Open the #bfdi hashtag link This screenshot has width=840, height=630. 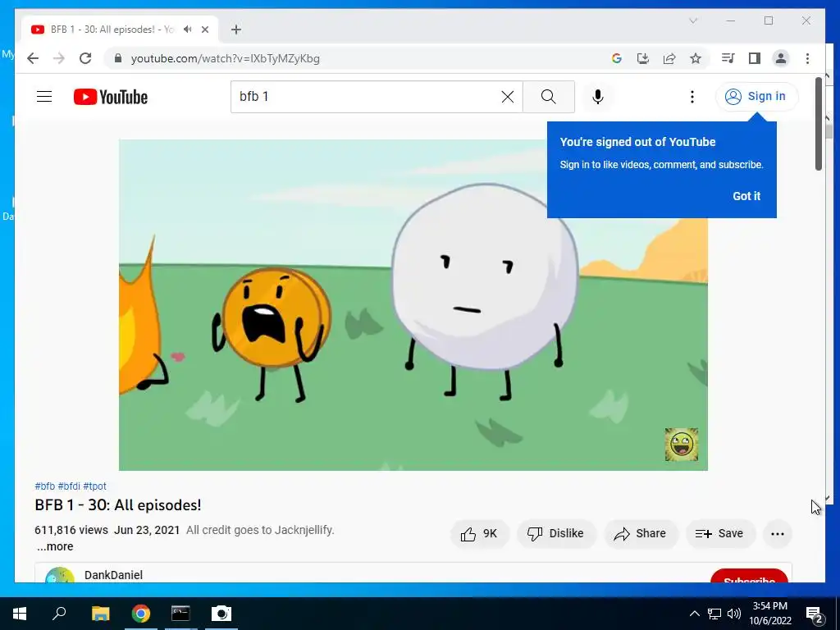pyautogui.click(x=69, y=486)
